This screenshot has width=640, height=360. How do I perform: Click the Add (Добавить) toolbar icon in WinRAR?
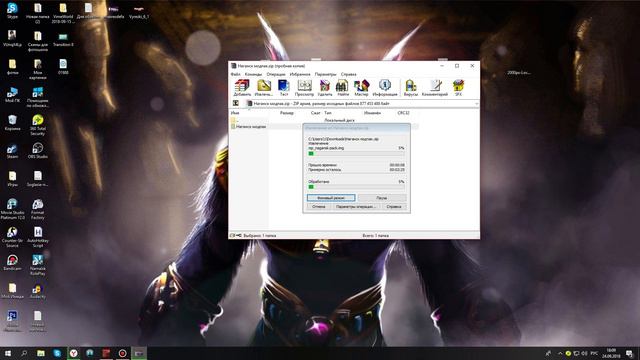tap(242, 87)
